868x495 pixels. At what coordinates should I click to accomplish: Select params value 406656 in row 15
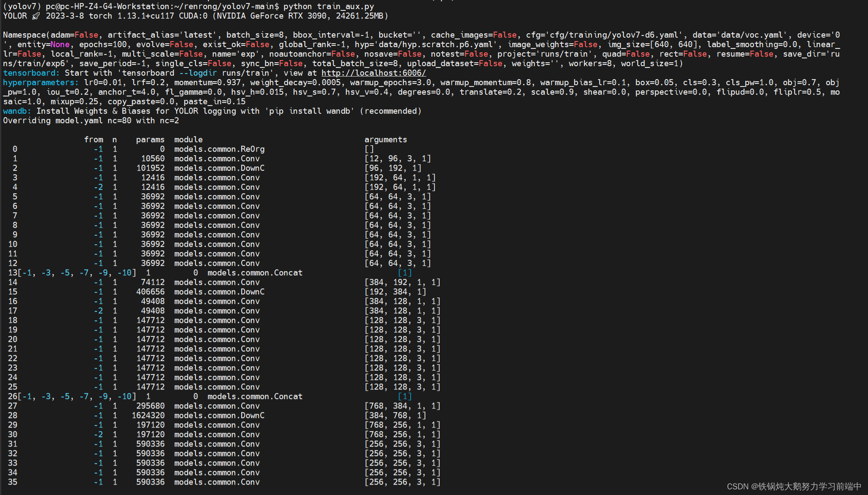coord(150,292)
